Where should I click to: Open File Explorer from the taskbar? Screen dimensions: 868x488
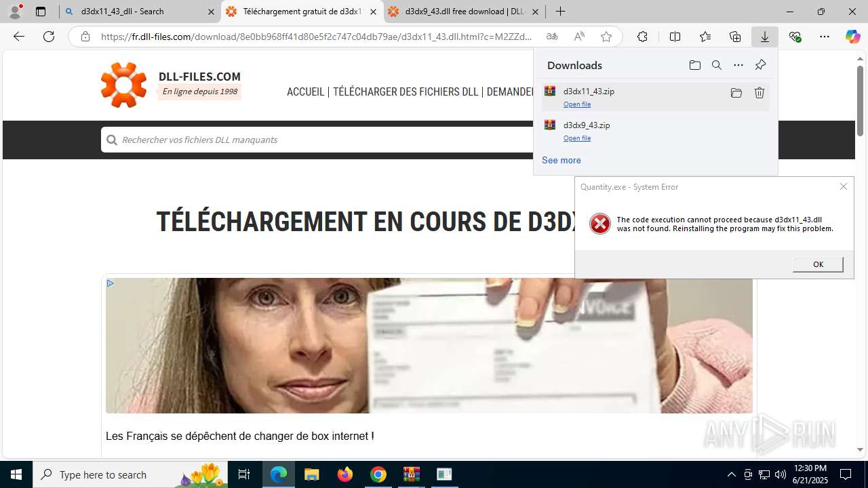pyautogui.click(x=311, y=474)
